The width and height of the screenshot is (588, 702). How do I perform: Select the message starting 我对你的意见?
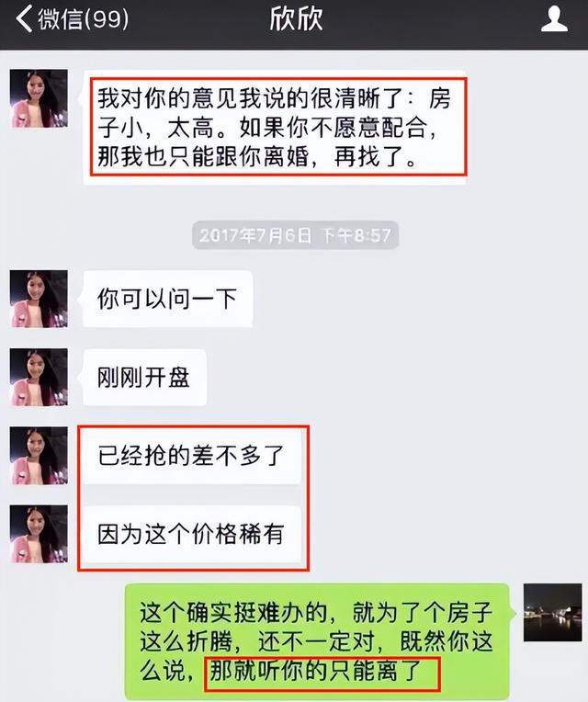click(x=274, y=127)
